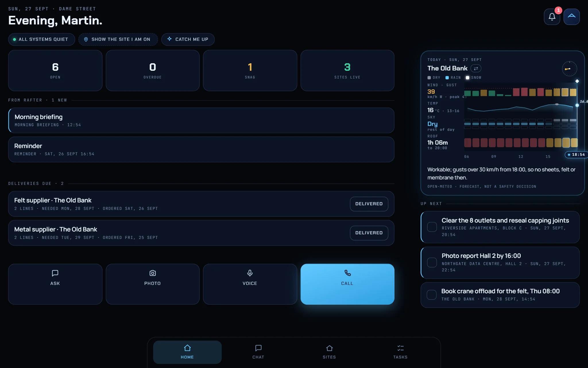Image resolution: width=588 pixels, height=368 pixels.
Task: Open the Tasks tab
Action: click(400, 352)
